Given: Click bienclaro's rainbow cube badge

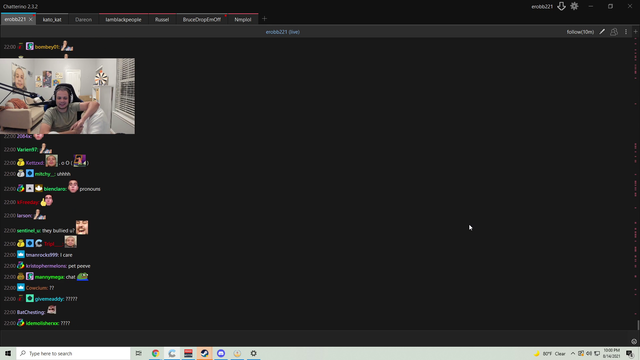Looking at the screenshot, I should (20, 188).
